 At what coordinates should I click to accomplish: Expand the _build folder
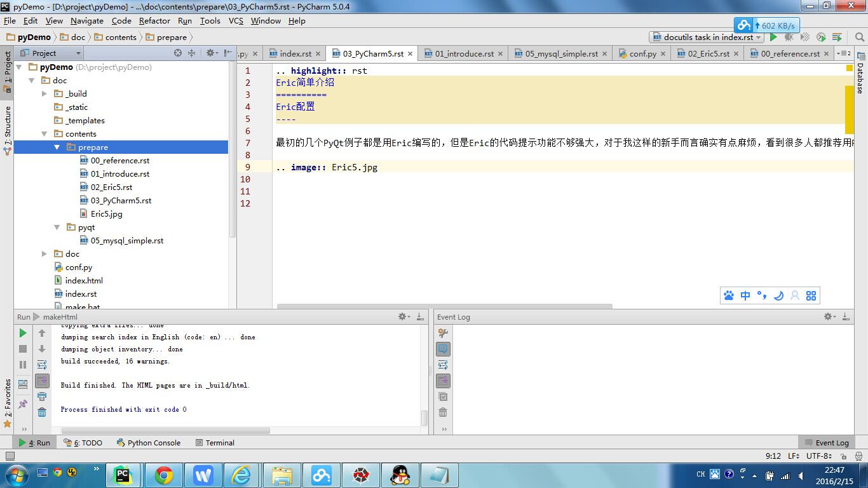pyautogui.click(x=44, y=93)
